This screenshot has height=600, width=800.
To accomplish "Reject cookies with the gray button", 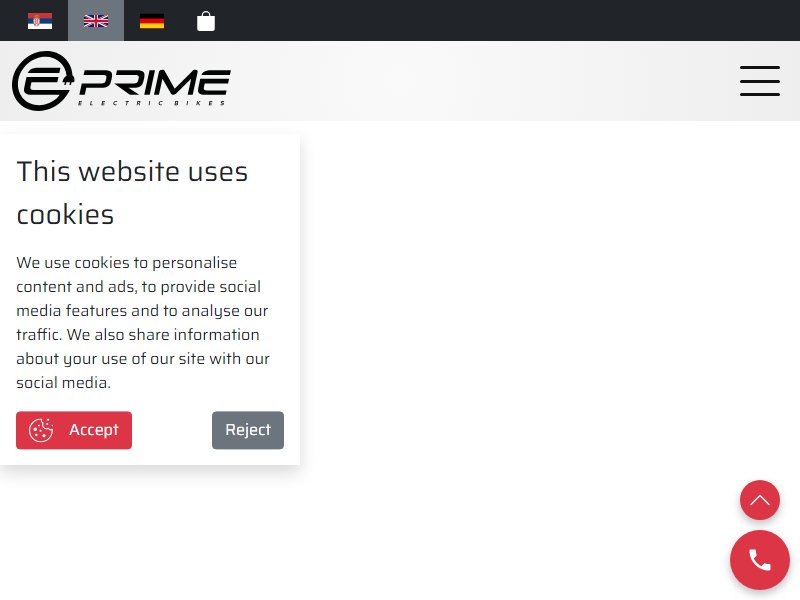I will coord(248,430).
